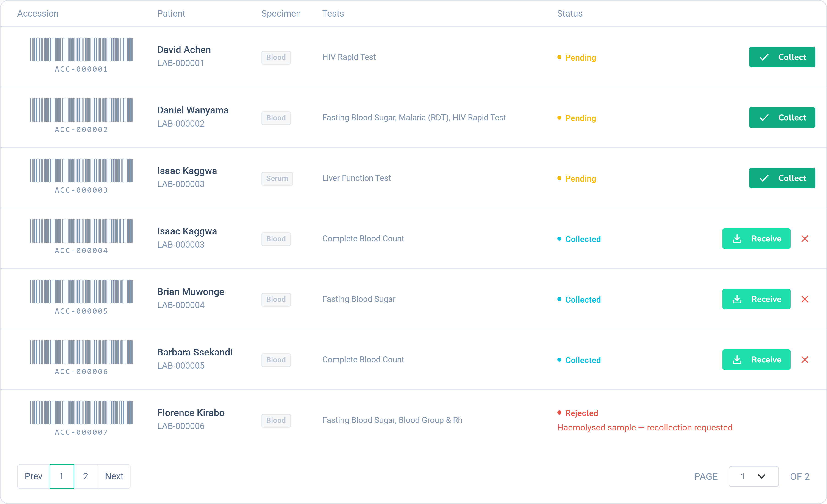Click Blood badge in Florence Kirabo row

[x=276, y=421]
